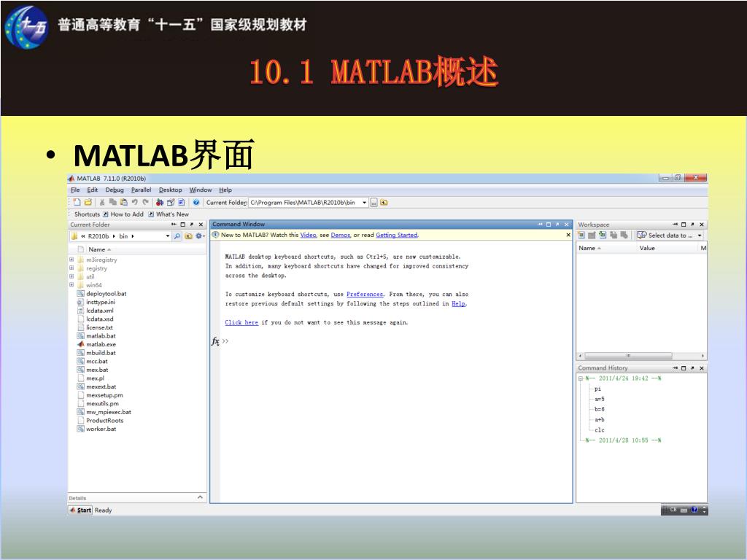Viewport: 747px width, 560px height.
Task: Click the 'Click here' link
Action: (x=241, y=323)
